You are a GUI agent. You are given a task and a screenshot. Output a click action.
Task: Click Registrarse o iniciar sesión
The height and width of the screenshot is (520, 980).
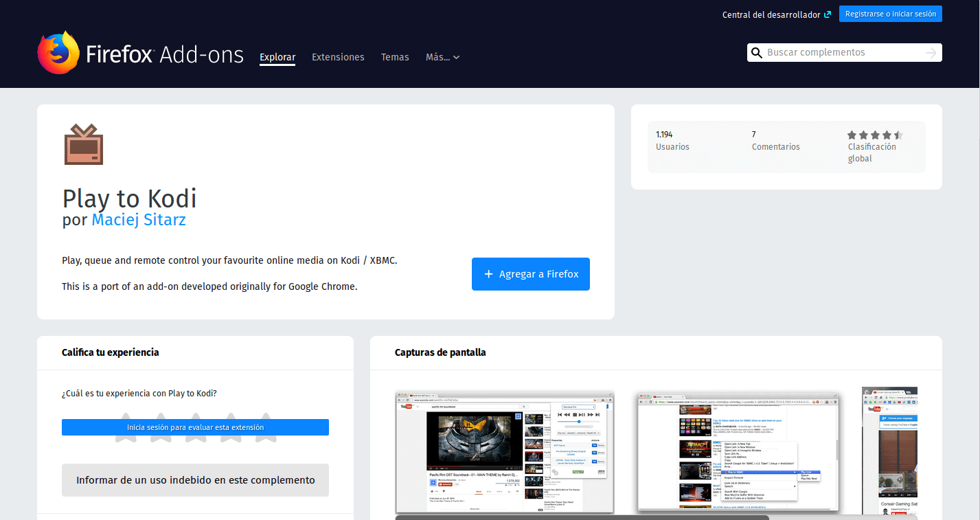(891, 14)
